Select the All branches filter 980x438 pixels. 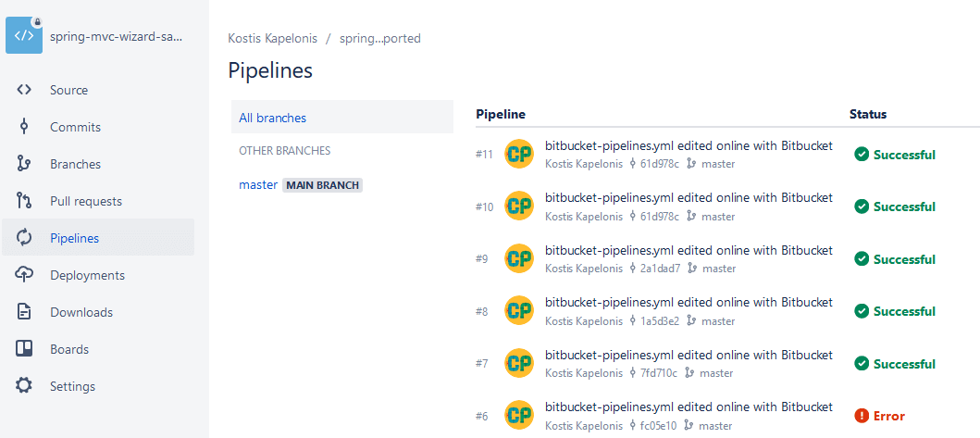coord(272,118)
